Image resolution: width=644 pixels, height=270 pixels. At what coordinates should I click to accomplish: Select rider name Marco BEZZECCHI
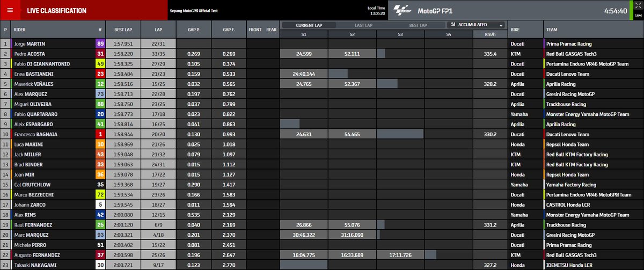click(34, 195)
